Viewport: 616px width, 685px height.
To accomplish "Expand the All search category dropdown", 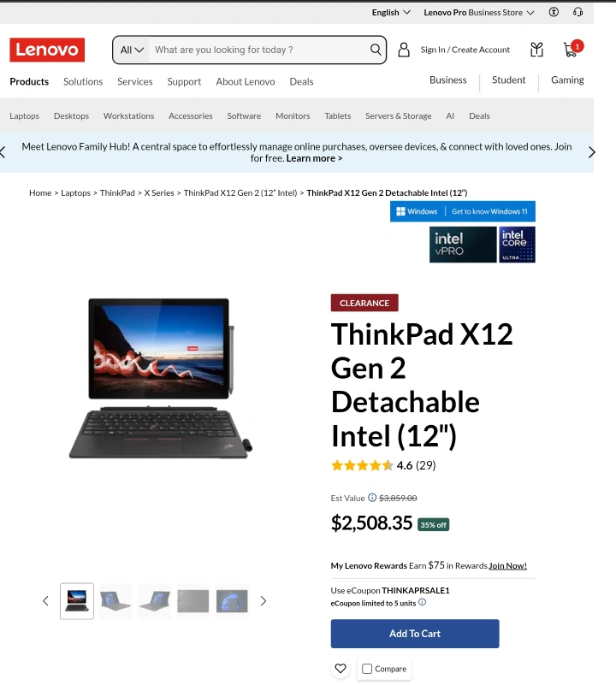I will tap(132, 50).
